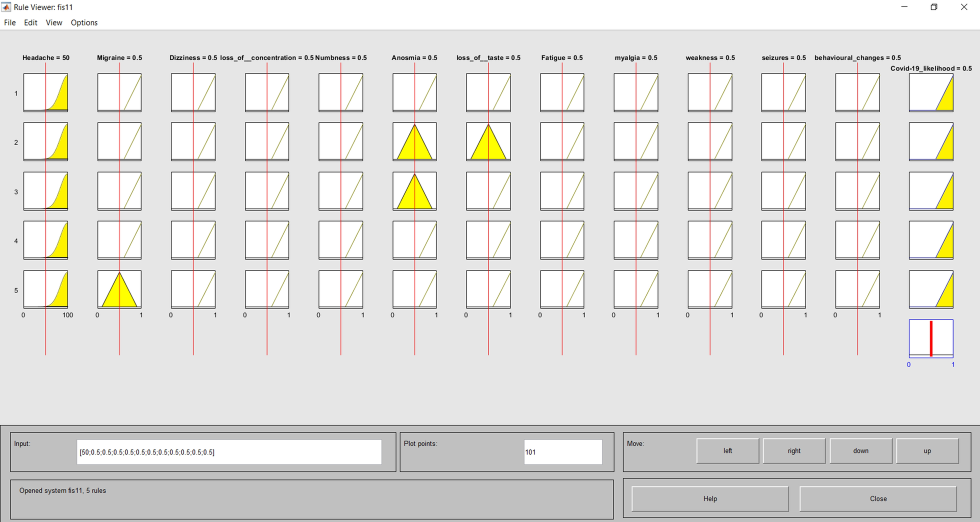Click the Close button at bottom right
This screenshot has width=980, height=522.
pyautogui.click(x=878, y=498)
